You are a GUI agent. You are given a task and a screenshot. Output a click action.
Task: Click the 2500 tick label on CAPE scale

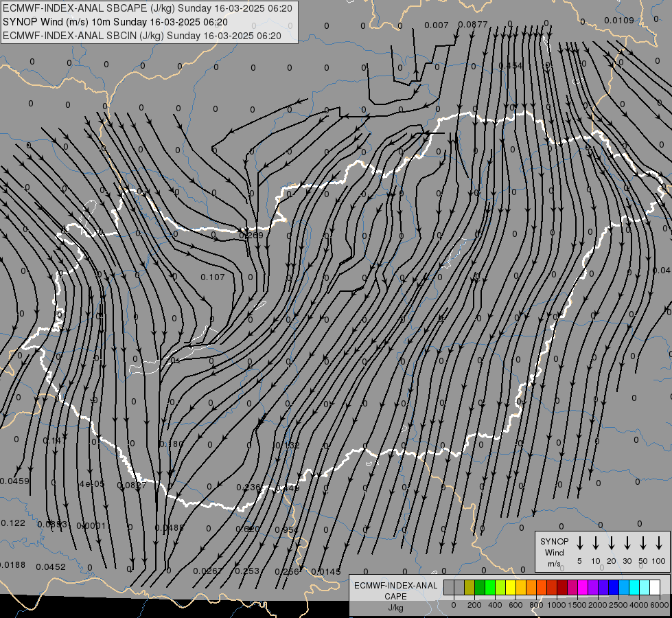(x=618, y=605)
